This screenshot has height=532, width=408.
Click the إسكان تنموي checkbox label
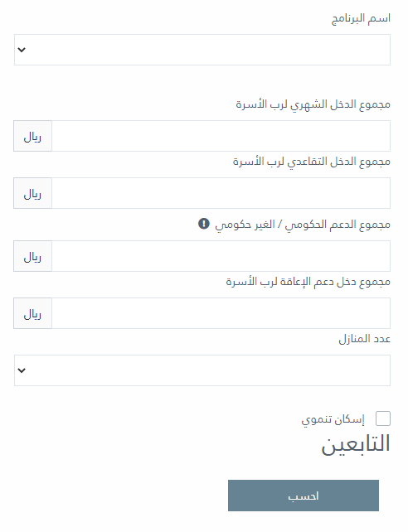(333, 419)
